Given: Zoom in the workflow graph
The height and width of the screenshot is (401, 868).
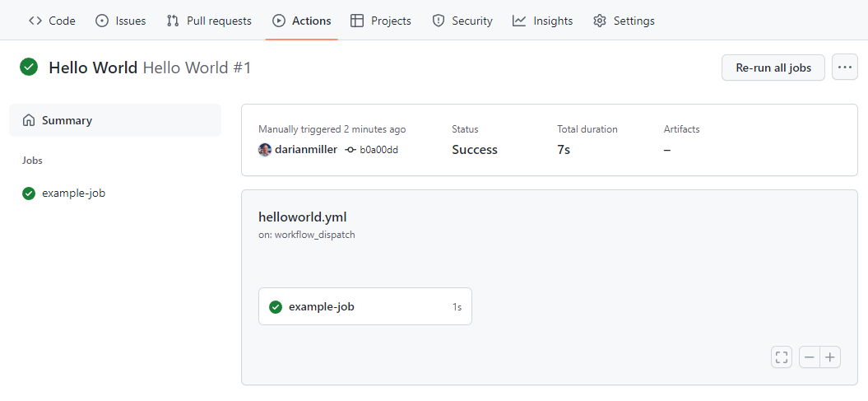Looking at the screenshot, I should coord(830,357).
